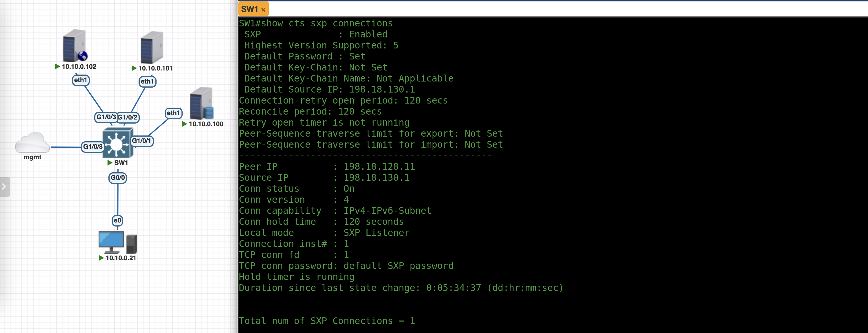Click the G0/0 interface label

[x=118, y=178]
